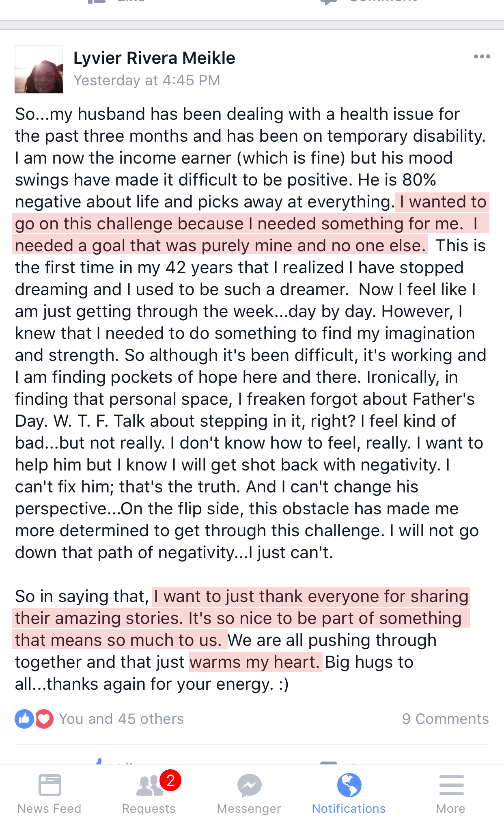Select the Notifications globe icon
This screenshot has height=818, width=504.
[x=349, y=785]
